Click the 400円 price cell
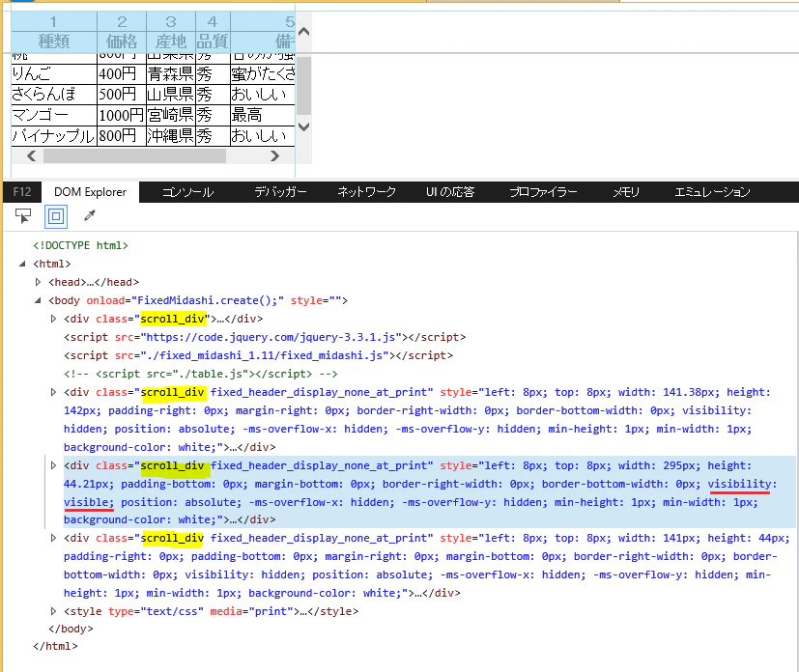The width and height of the screenshot is (799, 672). click(122, 74)
